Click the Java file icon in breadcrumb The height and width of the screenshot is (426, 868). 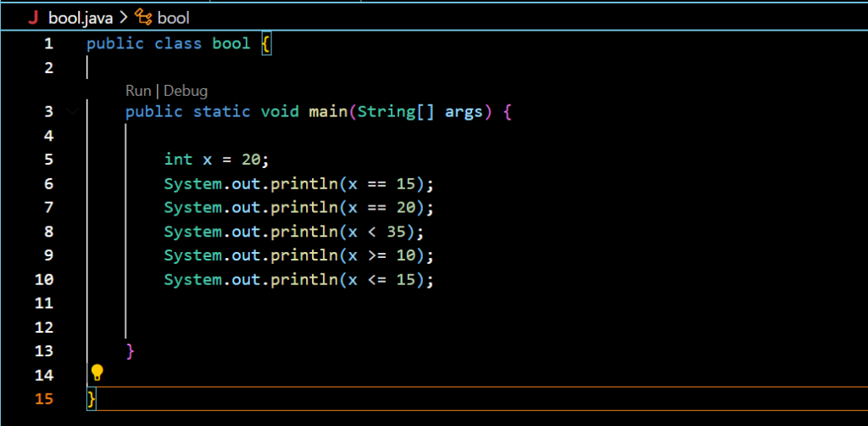[x=33, y=17]
